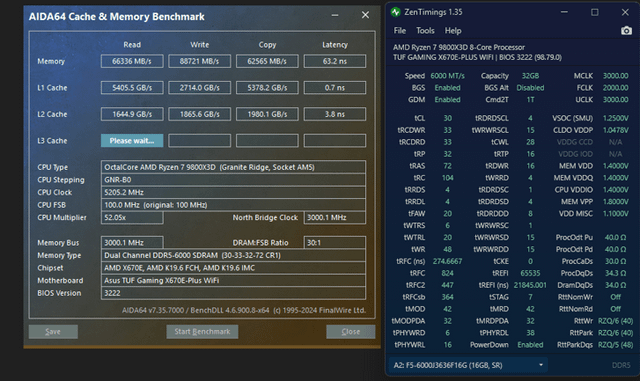Click the BGS Alt Disabled value
Image resolution: width=640 pixels, height=381 pixels.
[x=530, y=88]
